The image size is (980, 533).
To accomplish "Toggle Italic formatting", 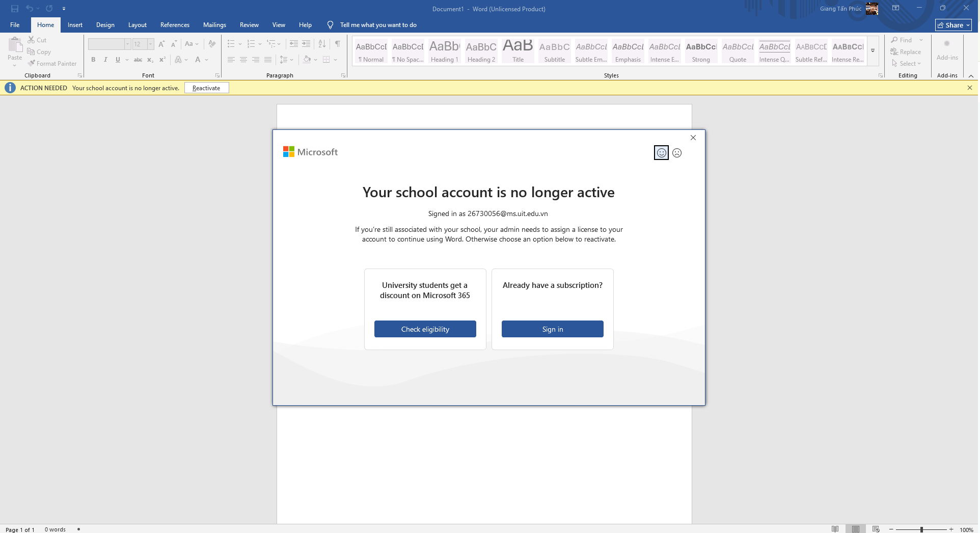I will tap(105, 60).
